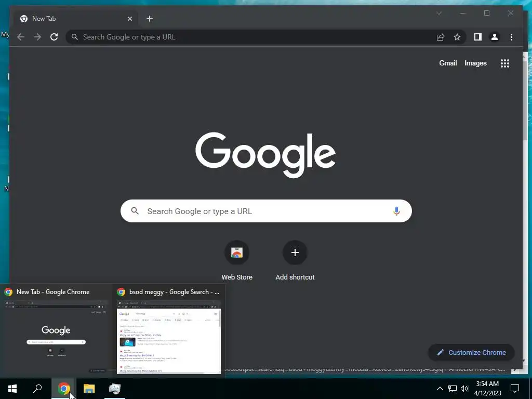532x399 pixels.
Task: Start voice search with the microphone icon
Action: click(x=396, y=211)
